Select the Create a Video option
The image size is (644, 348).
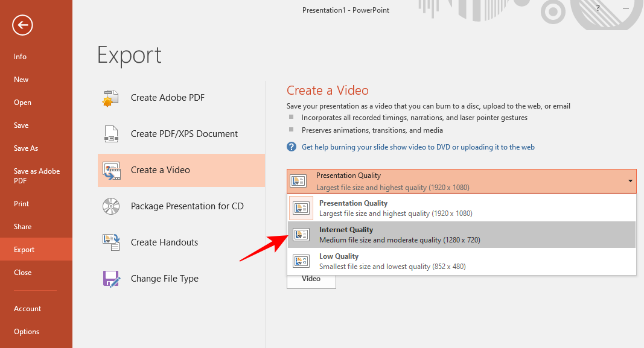[x=181, y=170]
